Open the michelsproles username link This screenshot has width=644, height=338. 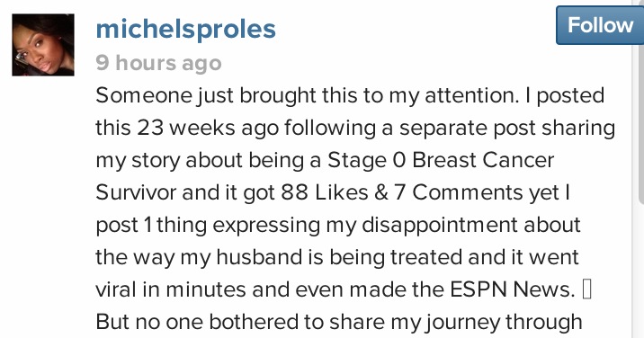pyautogui.click(x=185, y=29)
